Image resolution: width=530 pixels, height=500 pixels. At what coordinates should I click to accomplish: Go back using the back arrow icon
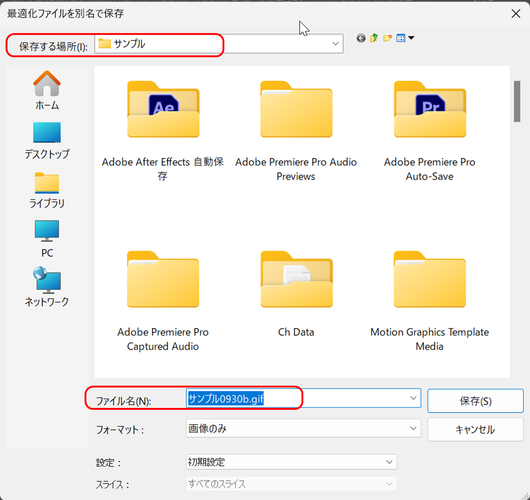pos(361,38)
